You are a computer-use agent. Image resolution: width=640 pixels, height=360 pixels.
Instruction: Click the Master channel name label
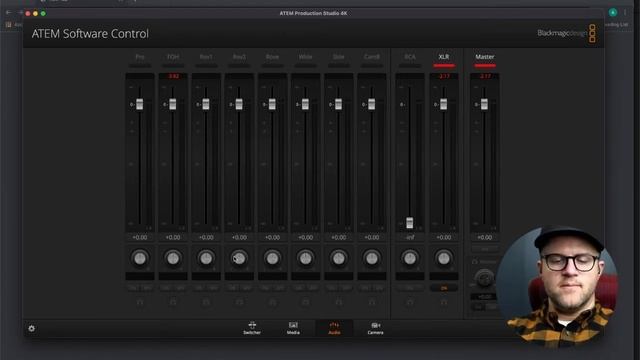point(484,57)
